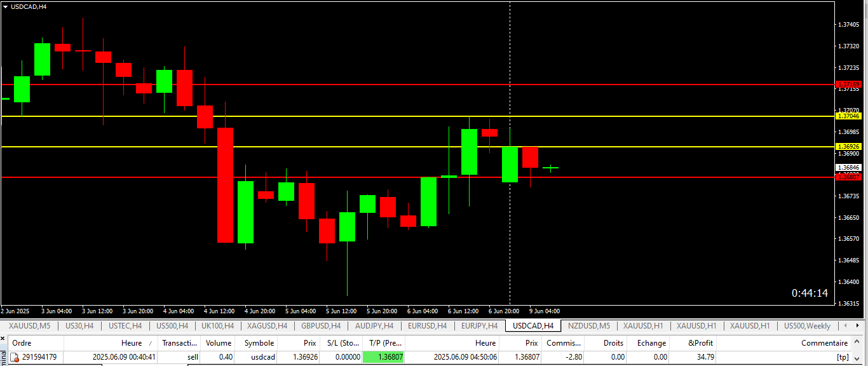Click close time 2025.06.09 04:50:06
Image resolution: width=868 pixels, height=366 pixels.
(465, 357)
